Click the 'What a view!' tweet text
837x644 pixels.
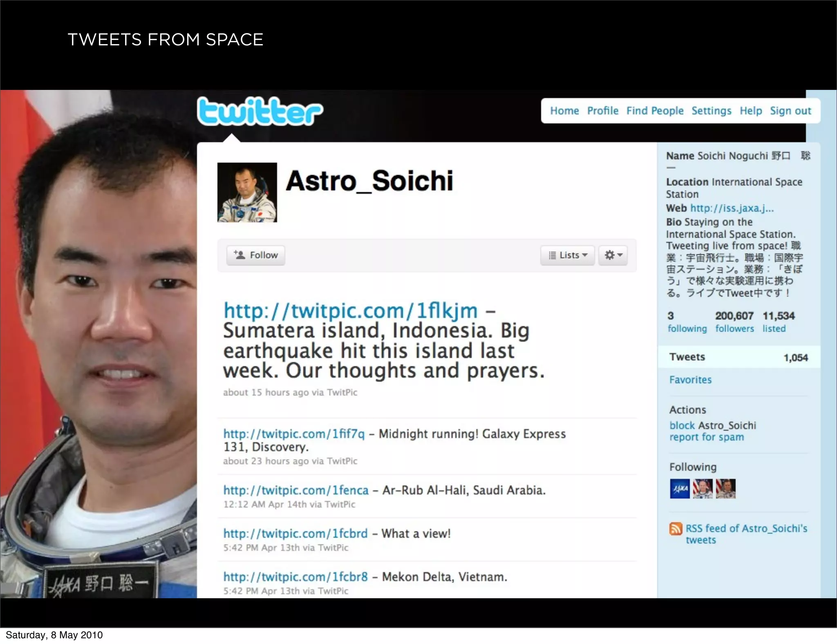coord(416,533)
